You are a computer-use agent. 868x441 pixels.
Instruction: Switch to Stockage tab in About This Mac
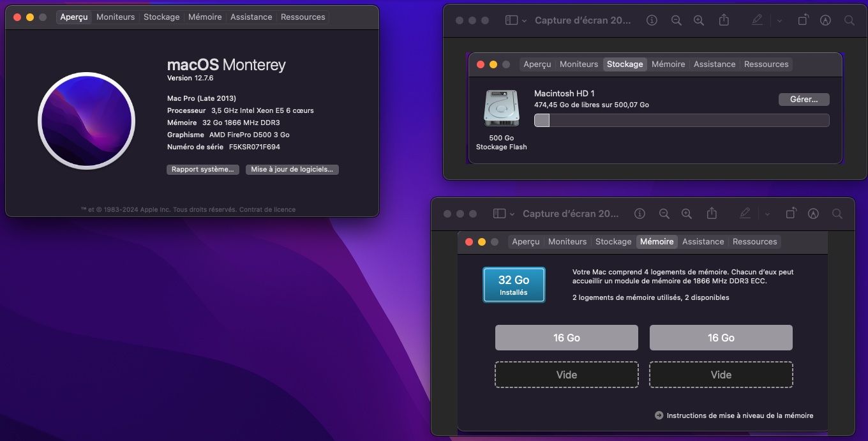coord(161,17)
